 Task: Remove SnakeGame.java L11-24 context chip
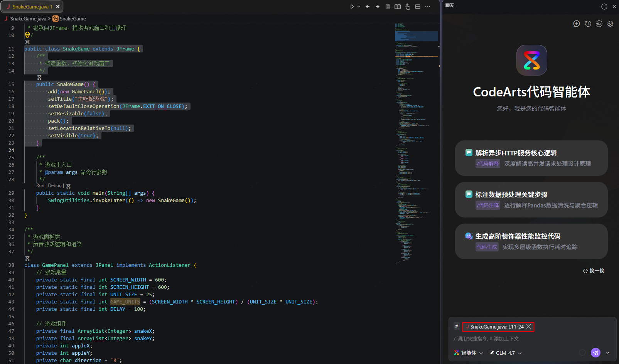529,327
